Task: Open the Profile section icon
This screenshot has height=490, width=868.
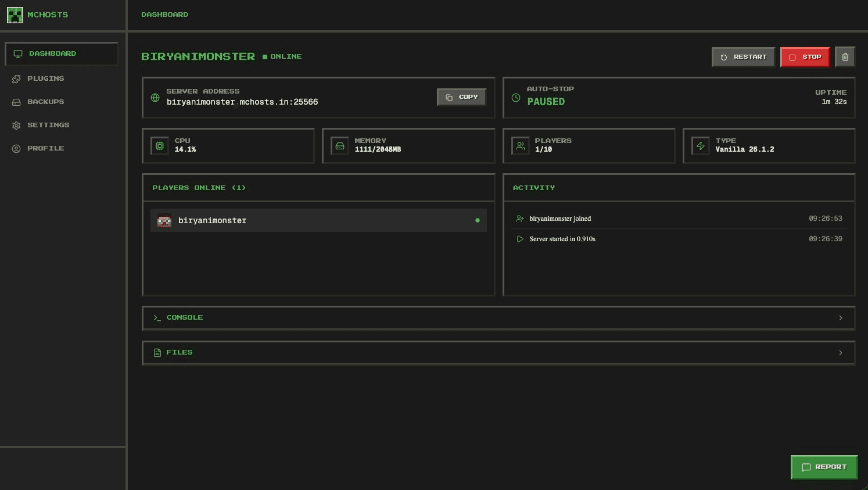Action: tap(16, 148)
